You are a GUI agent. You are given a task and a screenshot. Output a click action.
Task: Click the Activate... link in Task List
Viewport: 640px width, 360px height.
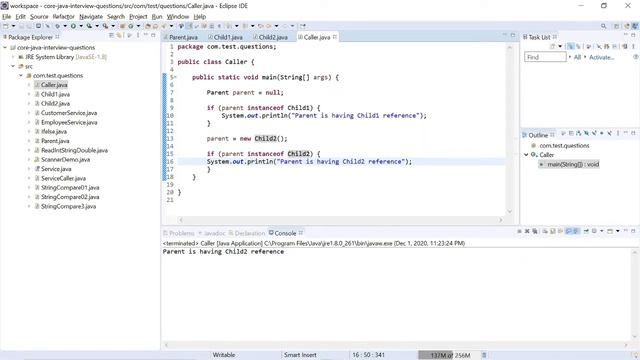click(x=601, y=57)
